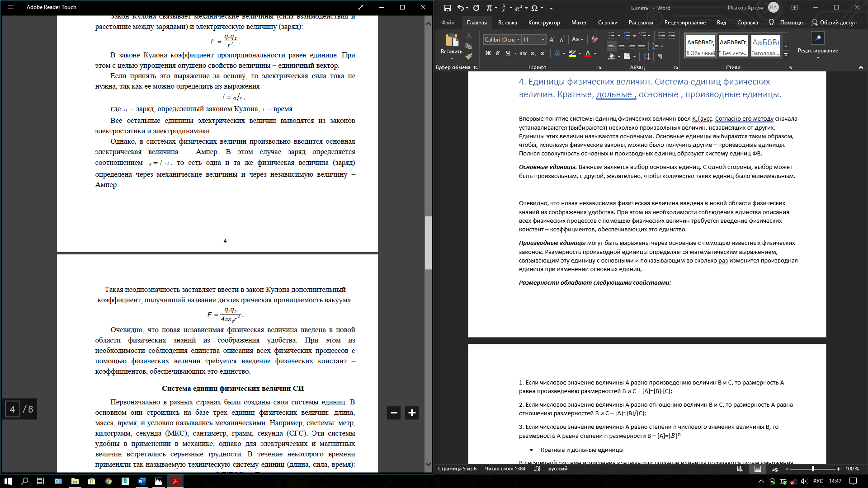Undo the last action in Word
The height and width of the screenshot is (488, 868).
[x=460, y=8]
